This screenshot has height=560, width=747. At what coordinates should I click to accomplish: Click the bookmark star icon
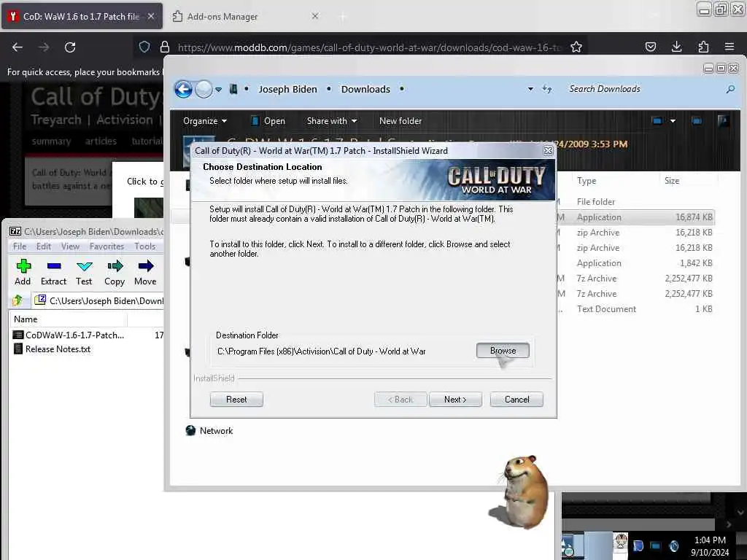point(576,47)
